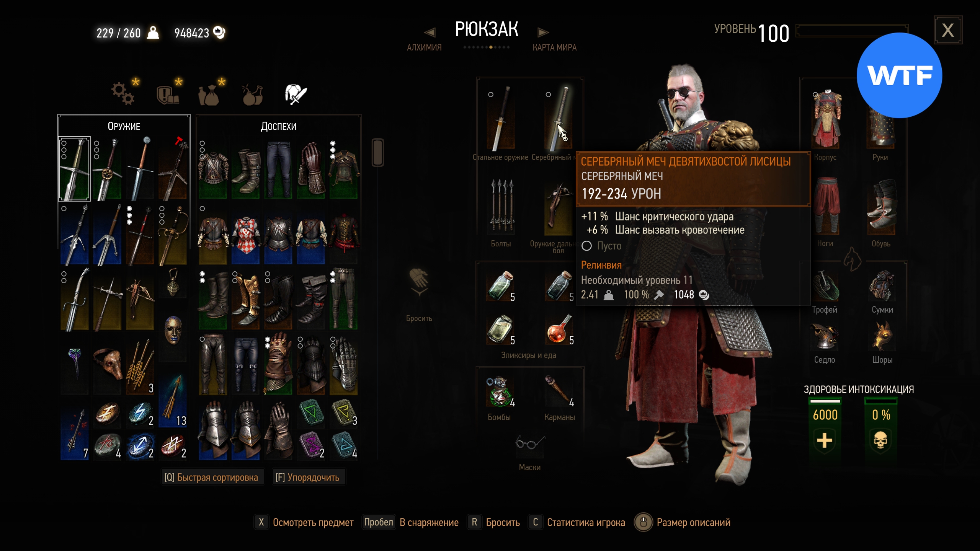Image resolution: width=980 pixels, height=551 pixels.
Task: Open the quest items and books filter
Action: pos(168,95)
